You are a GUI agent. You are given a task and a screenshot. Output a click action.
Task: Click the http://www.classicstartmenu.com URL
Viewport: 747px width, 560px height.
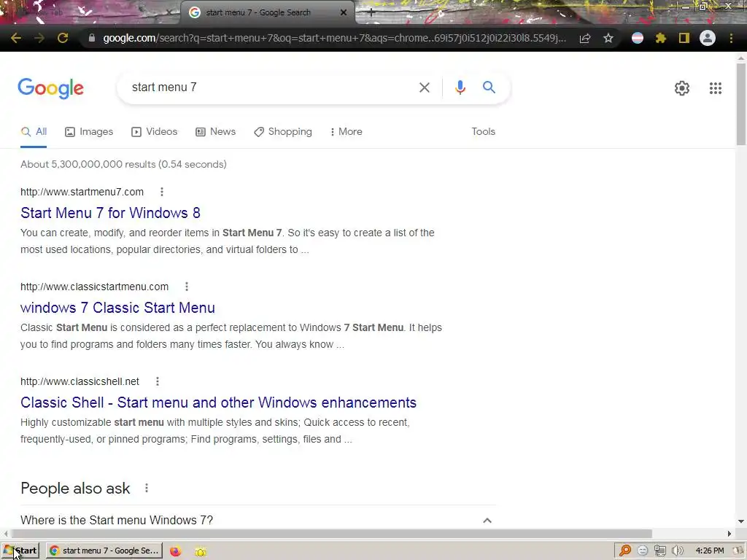[94, 287]
